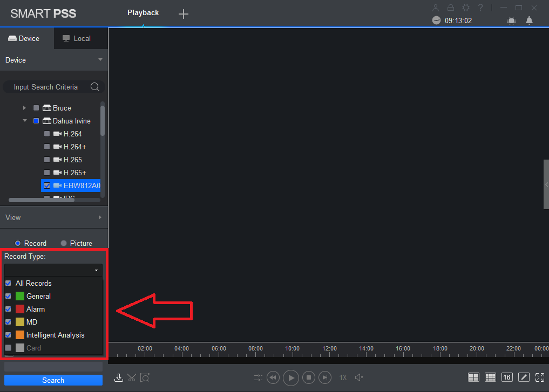549x392 pixels.
Task: Click the 12:00 mark on timeline
Action: tap(329, 348)
